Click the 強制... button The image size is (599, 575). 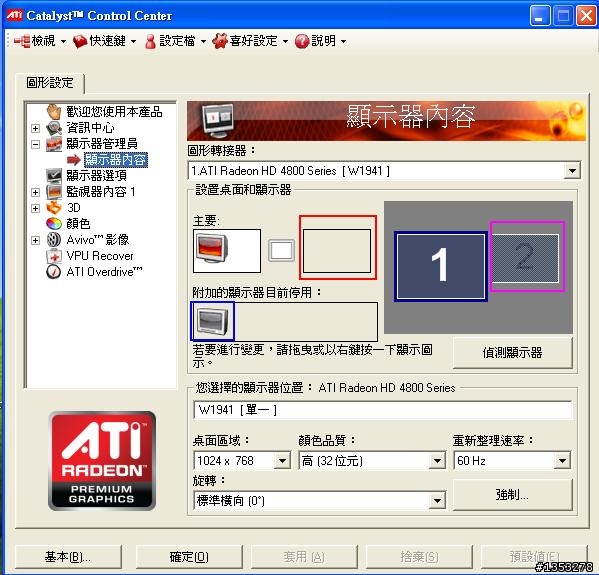[x=512, y=495]
